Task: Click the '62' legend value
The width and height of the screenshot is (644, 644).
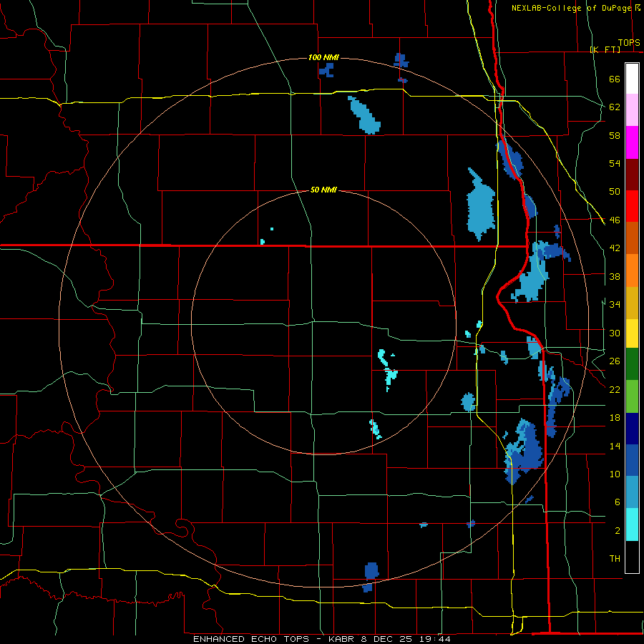Action: tap(615, 107)
